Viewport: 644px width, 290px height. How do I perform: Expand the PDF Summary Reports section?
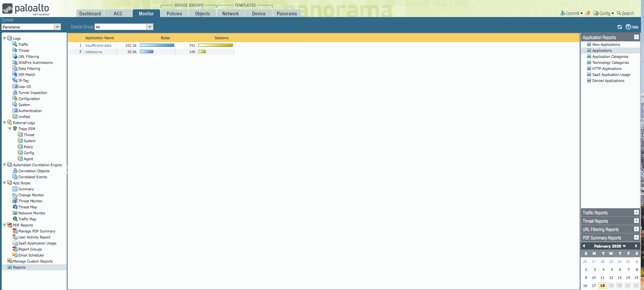coord(636,237)
